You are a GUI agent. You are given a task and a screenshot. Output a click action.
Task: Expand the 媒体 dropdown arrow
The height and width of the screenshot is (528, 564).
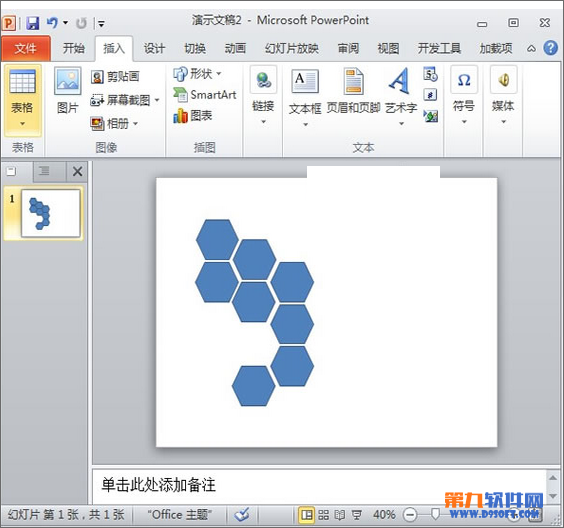click(x=504, y=122)
